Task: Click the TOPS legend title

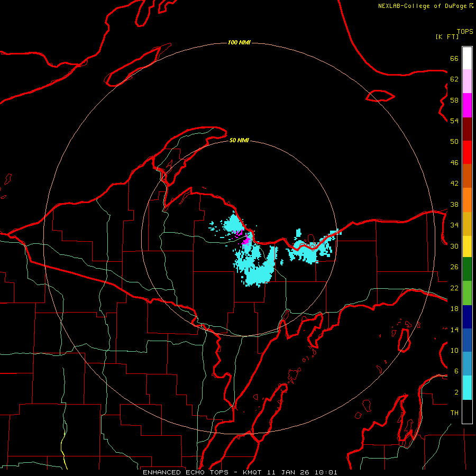Action: 465,32
